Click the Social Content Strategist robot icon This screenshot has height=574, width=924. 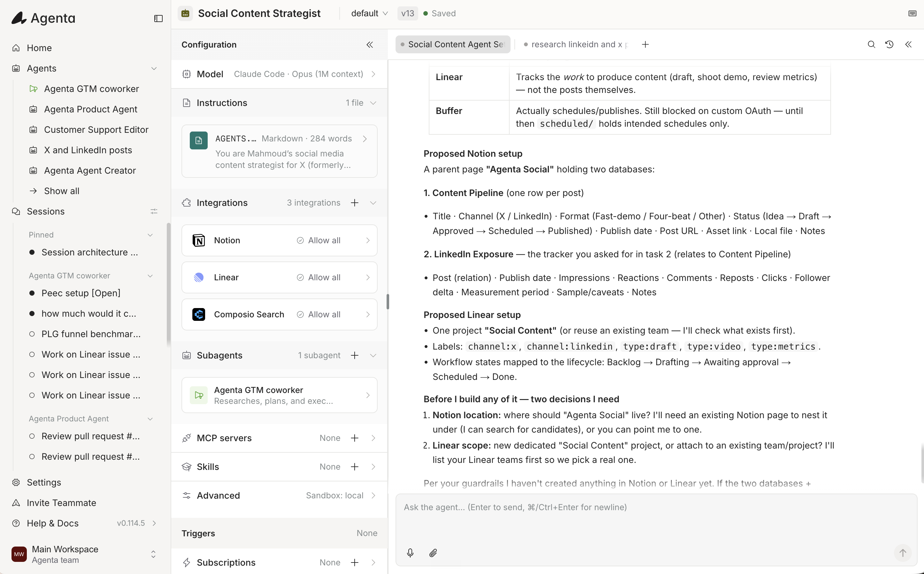(x=185, y=13)
